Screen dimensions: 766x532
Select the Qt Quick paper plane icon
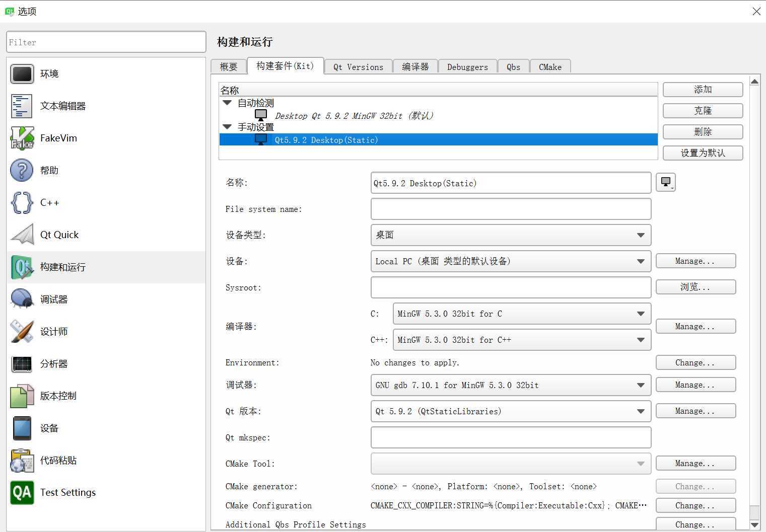click(22, 235)
